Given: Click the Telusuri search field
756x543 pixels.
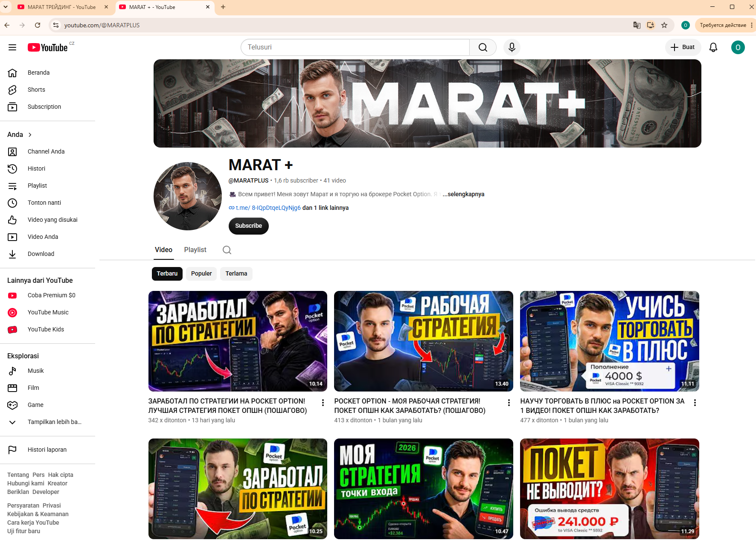Looking at the screenshot, I should click(355, 47).
